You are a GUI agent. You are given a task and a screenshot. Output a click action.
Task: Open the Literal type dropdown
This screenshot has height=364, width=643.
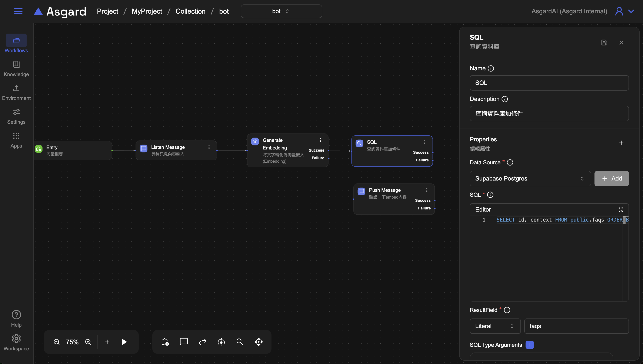coord(495,326)
